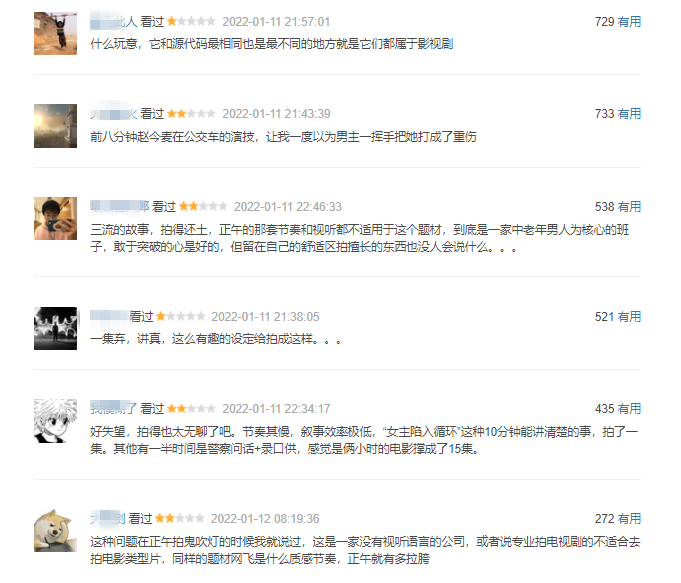Vote 有用 on the 521-vote review
This screenshot has width=681, height=583.
(x=629, y=317)
